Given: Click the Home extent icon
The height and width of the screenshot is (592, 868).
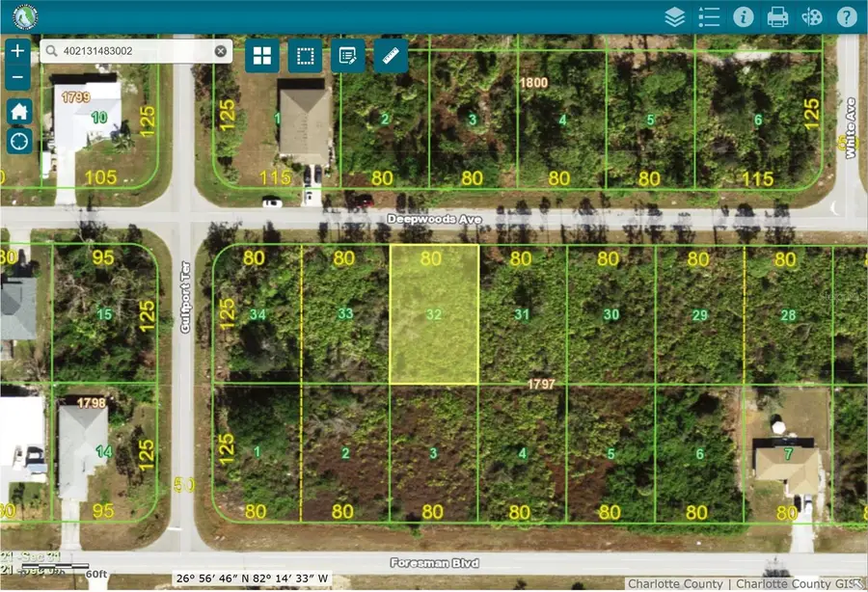Looking at the screenshot, I should pos(16,111).
